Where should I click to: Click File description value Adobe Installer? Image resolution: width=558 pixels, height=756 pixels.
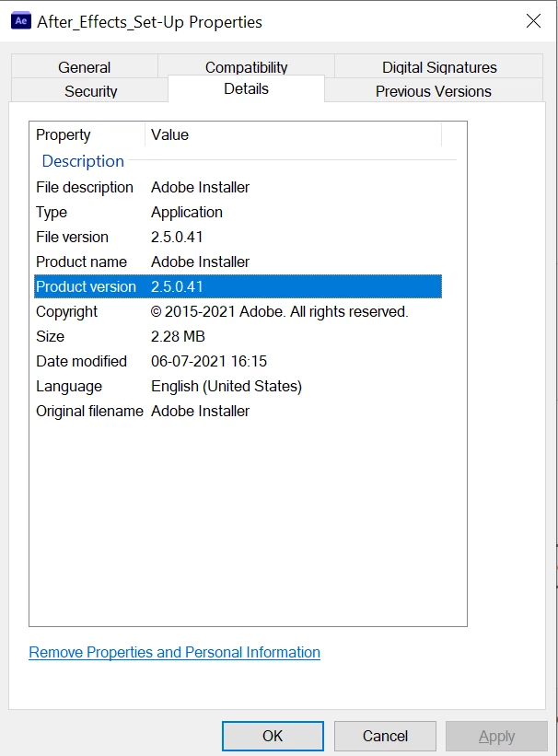(x=200, y=187)
